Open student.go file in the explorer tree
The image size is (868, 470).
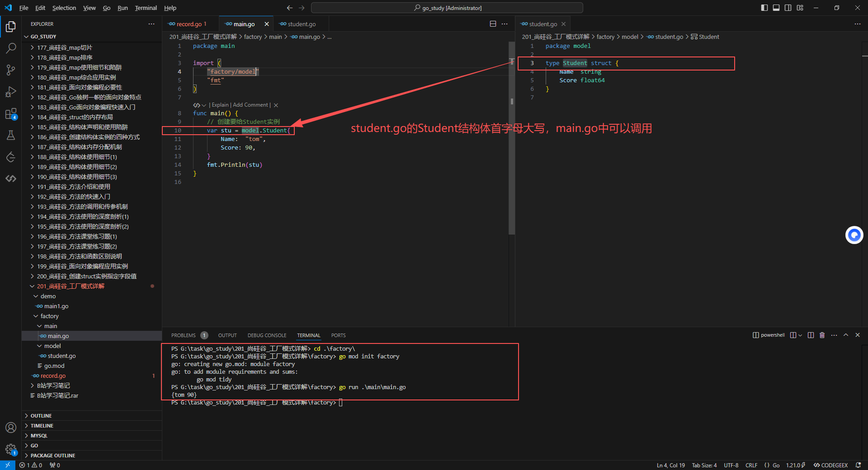click(92, 356)
